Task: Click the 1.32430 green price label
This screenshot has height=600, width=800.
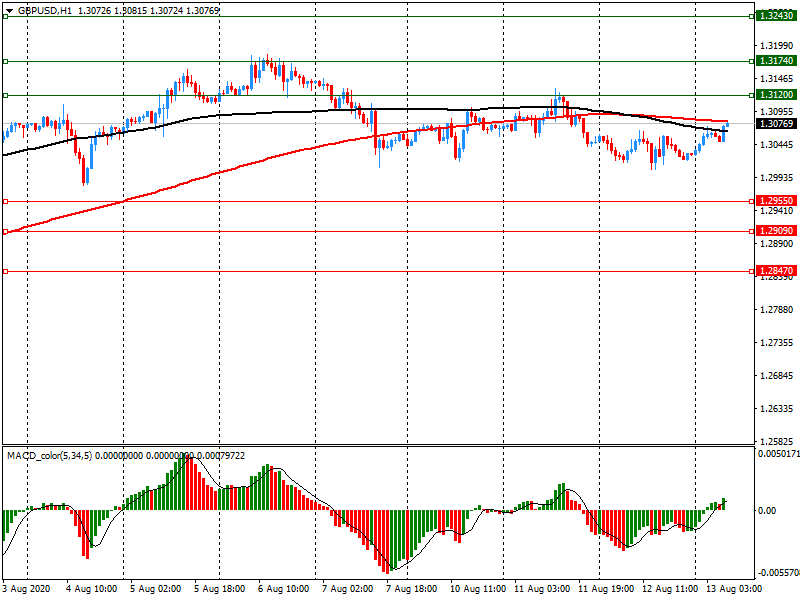Action: (777, 16)
